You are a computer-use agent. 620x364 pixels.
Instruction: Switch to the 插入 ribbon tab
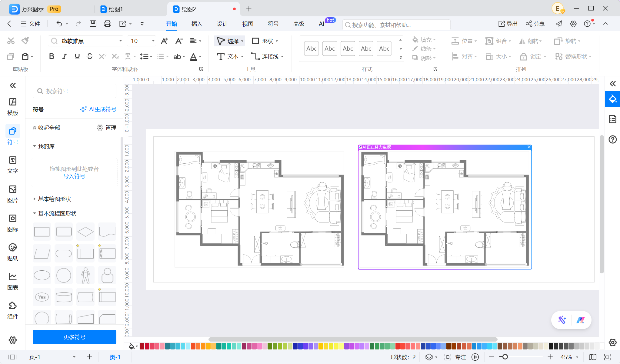tap(197, 24)
